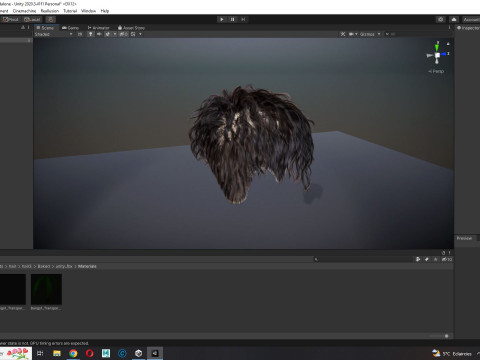Click the favorites star icon in Project
Image resolution: width=480 pixels, height=360 pixels.
point(435,259)
